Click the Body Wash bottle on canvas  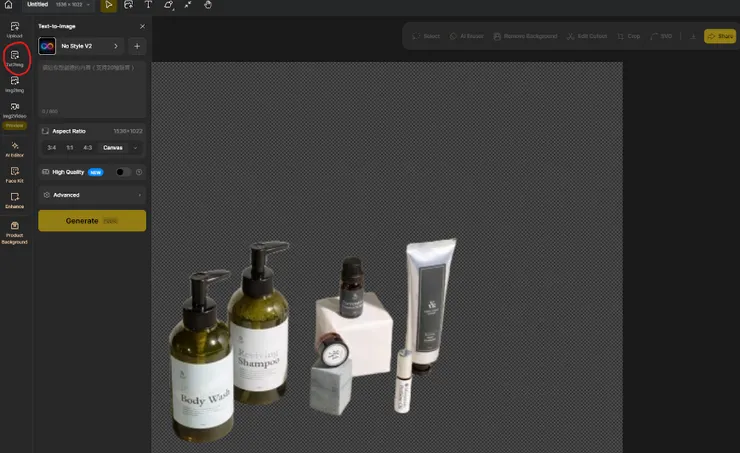click(202, 359)
